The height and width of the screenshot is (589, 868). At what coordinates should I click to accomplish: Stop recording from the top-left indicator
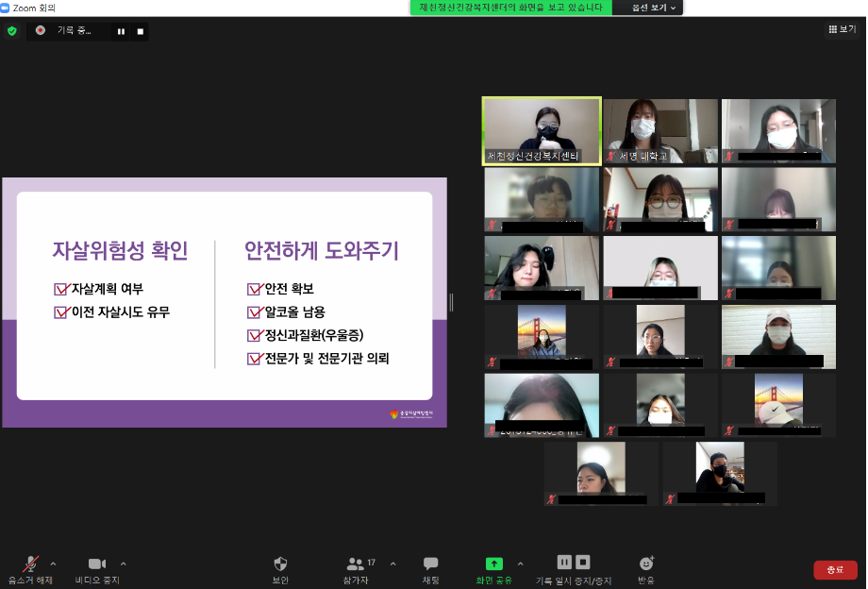tap(141, 31)
